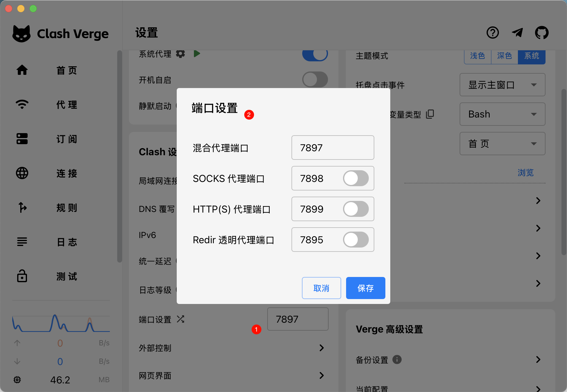
Task: Enable the Redir transparent proxy port toggle
Action: 356,240
